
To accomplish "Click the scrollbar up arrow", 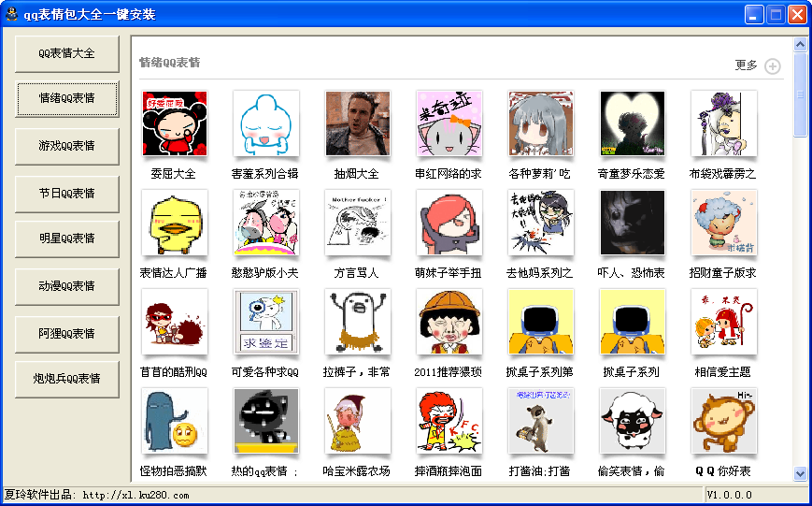I will point(800,44).
